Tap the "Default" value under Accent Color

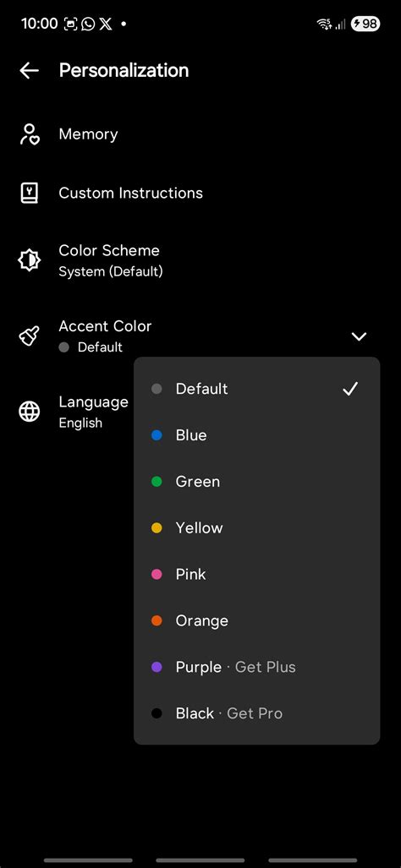point(100,347)
